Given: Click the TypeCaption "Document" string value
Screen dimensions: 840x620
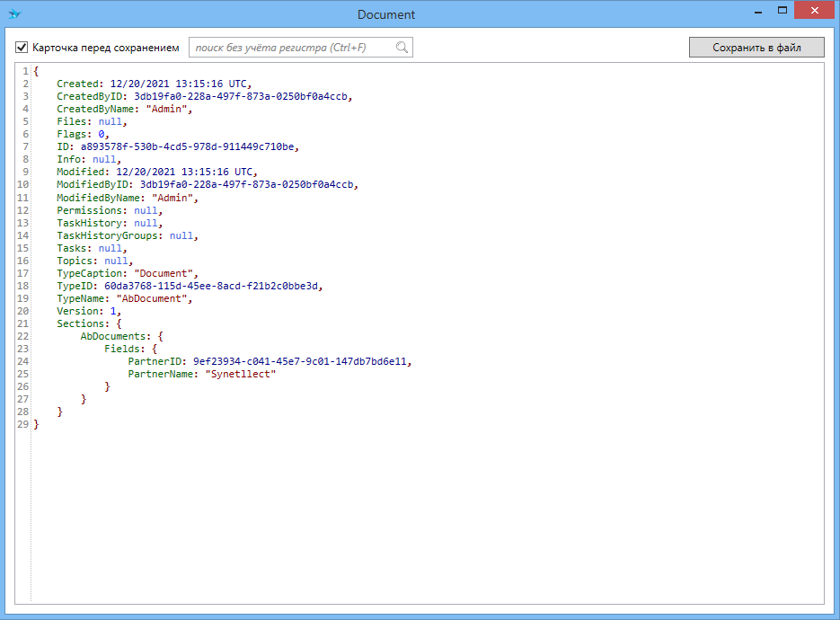Looking at the screenshot, I should coord(164,273).
